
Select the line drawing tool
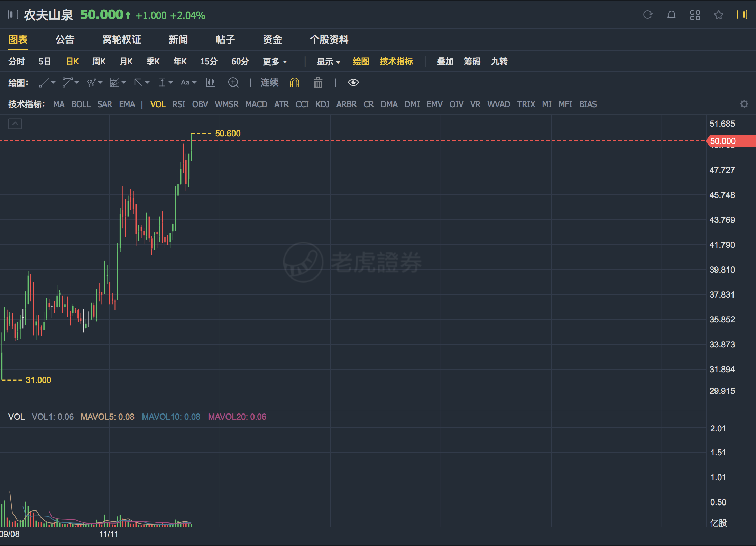pyautogui.click(x=44, y=82)
